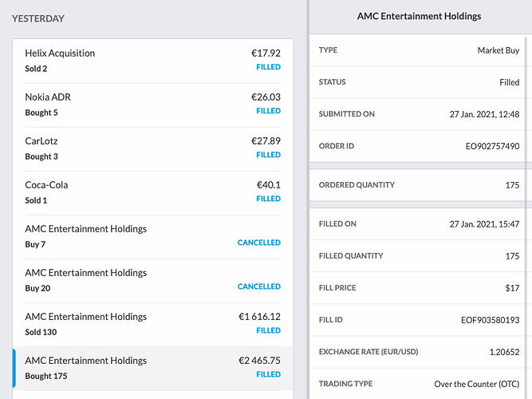
Task: Open the cancelled AMC Buy 20 order
Action: coord(152,280)
